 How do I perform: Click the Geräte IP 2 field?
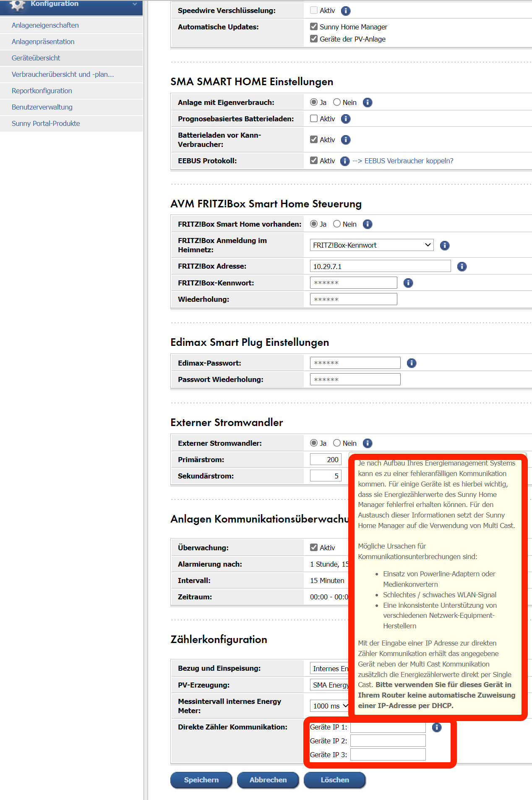(x=388, y=741)
